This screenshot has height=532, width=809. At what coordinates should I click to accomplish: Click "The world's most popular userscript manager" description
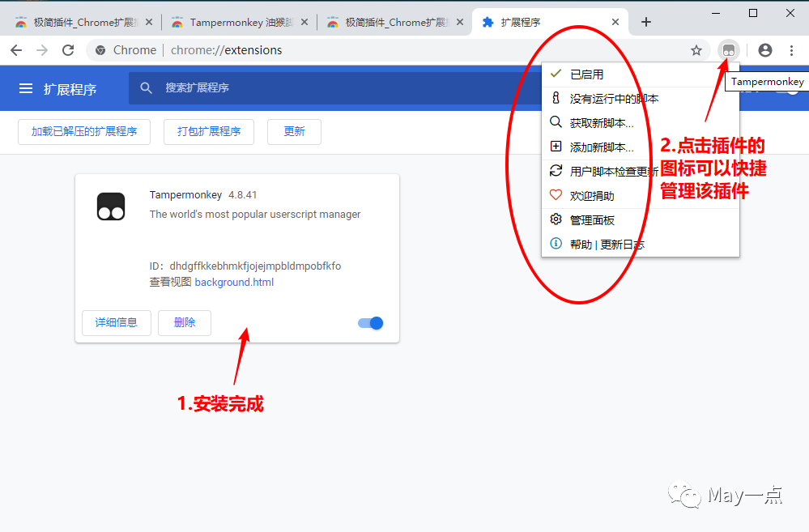pyautogui.click(x=255, y=214)
